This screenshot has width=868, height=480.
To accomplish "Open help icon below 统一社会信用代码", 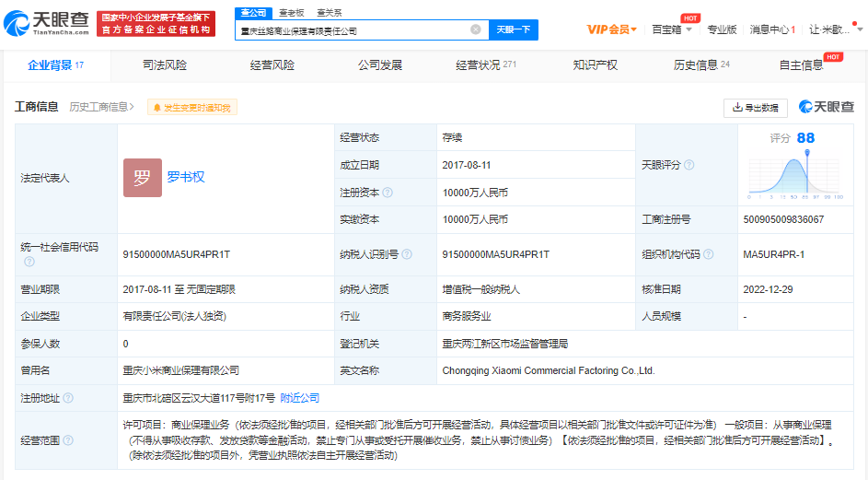I will 29,261.
